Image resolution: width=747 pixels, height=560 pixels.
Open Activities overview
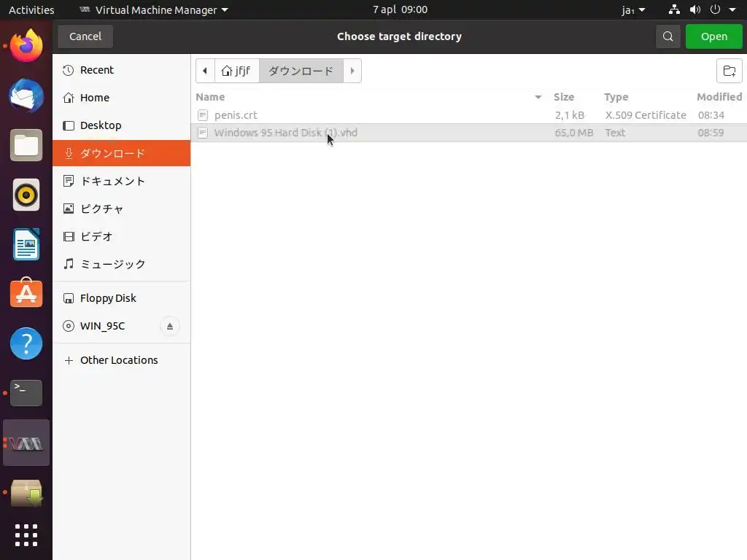click(31, 10)
